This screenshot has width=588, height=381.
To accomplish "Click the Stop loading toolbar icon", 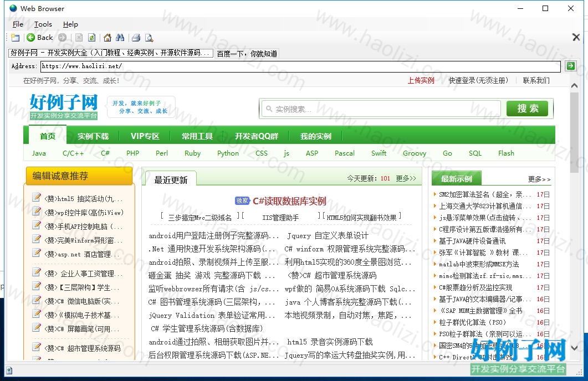I will click(79, 38).
